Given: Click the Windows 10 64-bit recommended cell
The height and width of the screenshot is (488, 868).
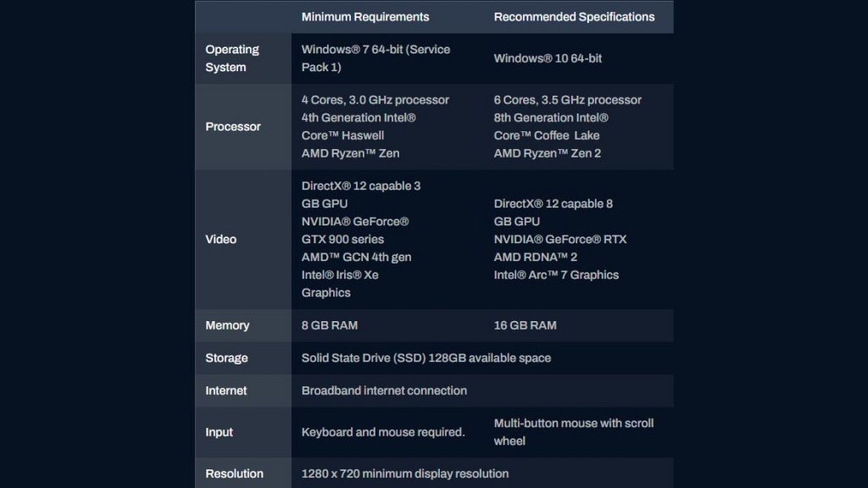Looking at the screenshot, I should pos(548,58).
